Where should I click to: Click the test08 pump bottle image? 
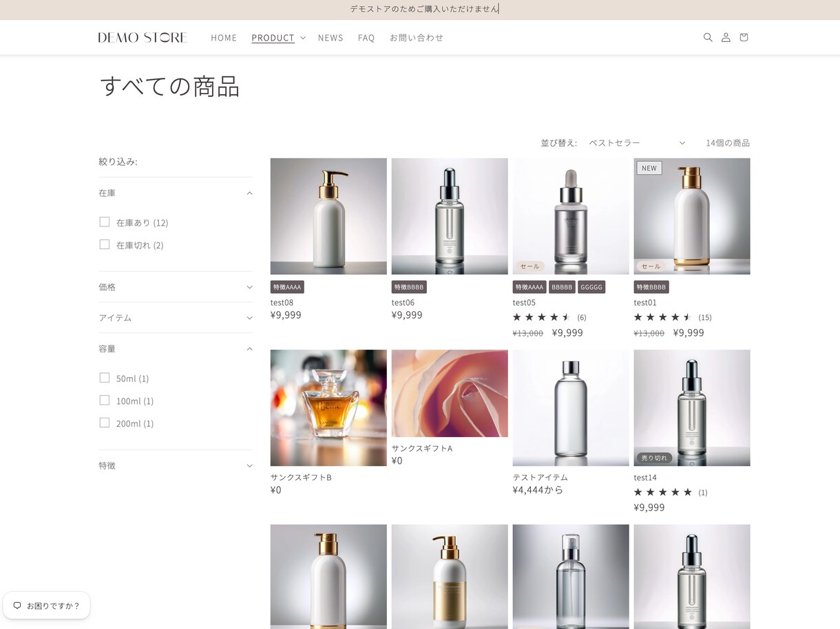point(328,216)
